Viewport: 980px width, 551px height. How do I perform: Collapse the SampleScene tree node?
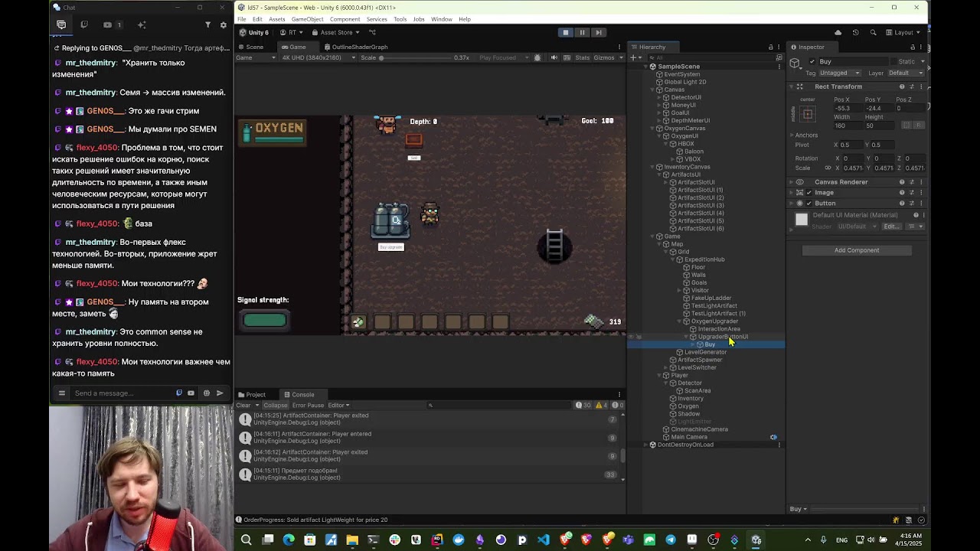pyautogui.click(x=645, y=67)
